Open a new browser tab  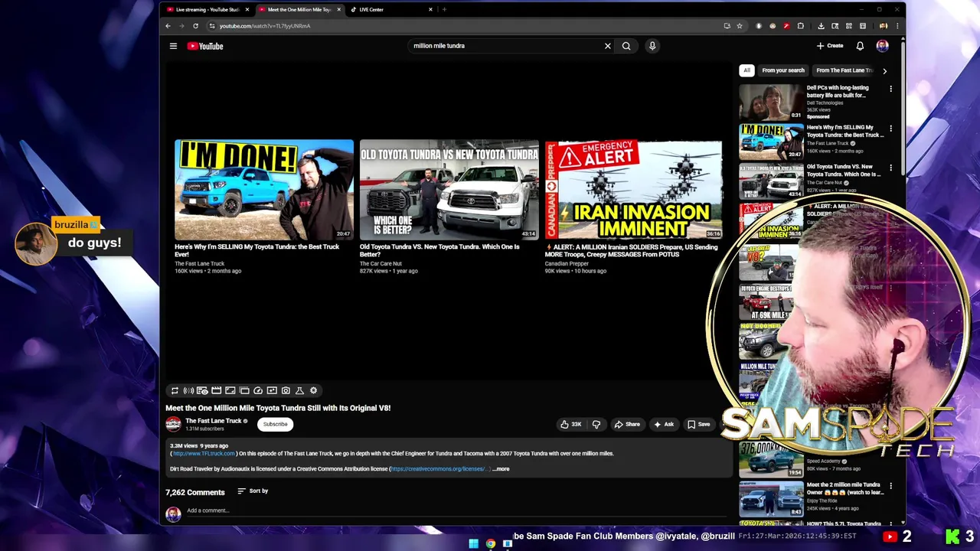[444, 10]
